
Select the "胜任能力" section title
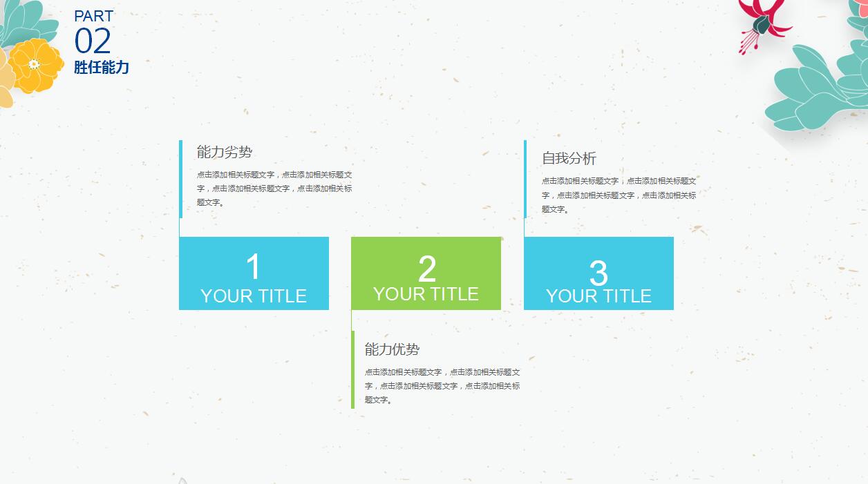pyautogui.click(x=102, y=67)
